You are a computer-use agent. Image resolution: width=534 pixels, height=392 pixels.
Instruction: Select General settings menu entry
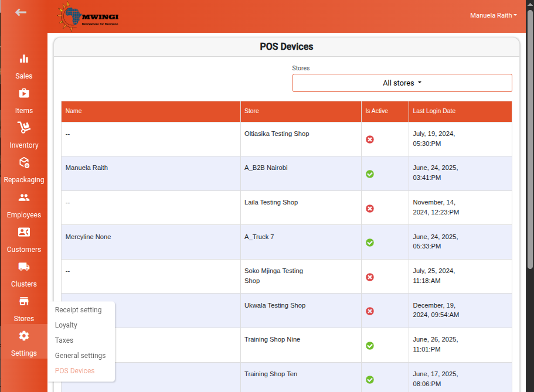pos(80,356)
